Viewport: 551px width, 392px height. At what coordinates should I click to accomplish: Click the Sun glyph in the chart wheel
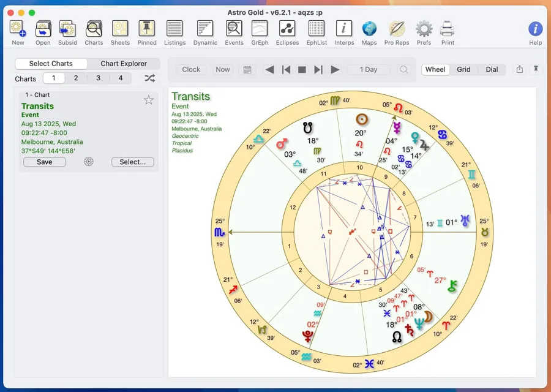pos(361,119)
